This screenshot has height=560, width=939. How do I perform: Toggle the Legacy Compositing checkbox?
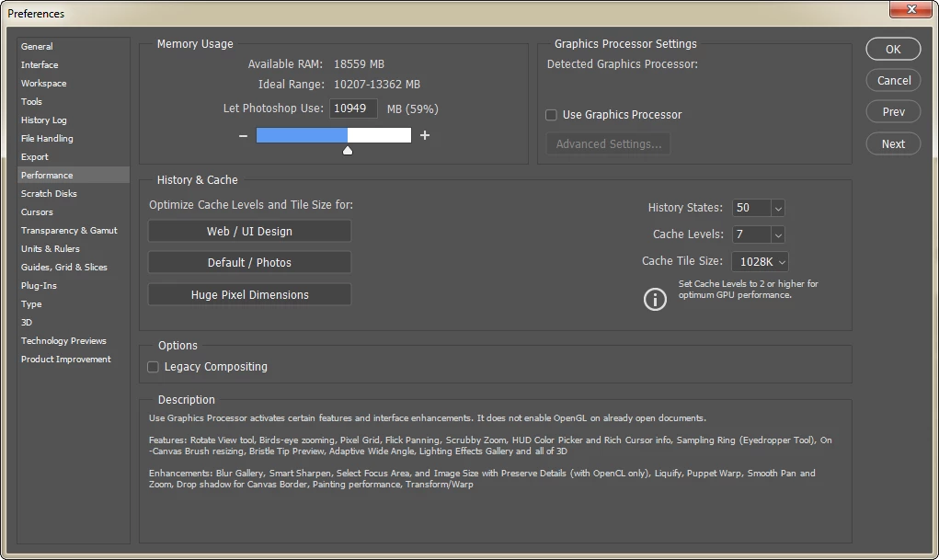153,367
